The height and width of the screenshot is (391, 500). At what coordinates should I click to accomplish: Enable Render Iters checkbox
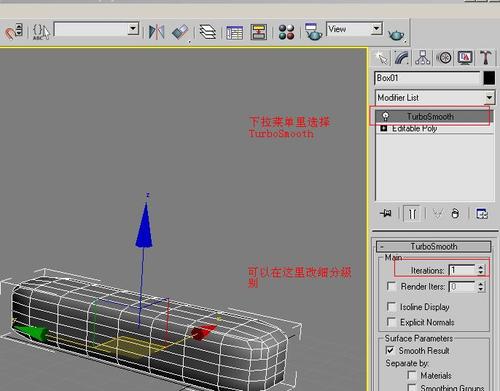[x=391, y=286]
